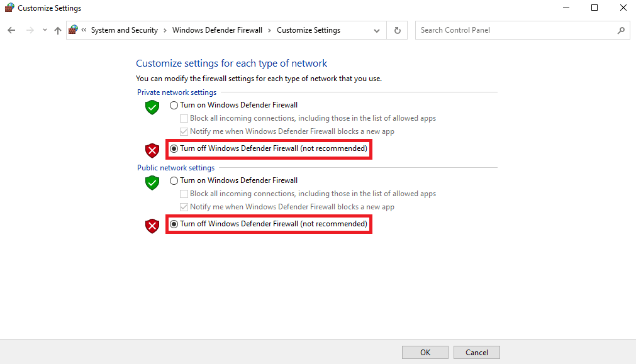
Task: Expand the arrow after System and Security
Action: click(165, 30)
